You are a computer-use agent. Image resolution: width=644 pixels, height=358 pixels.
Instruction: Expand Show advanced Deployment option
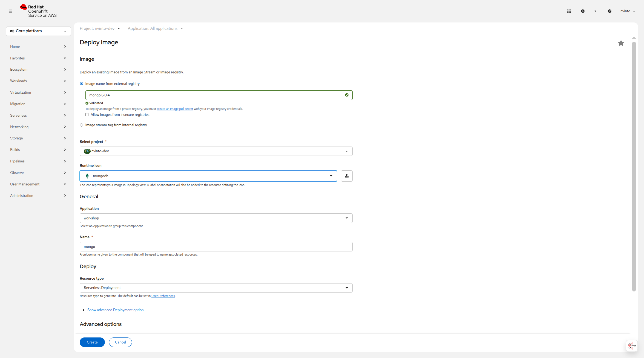click(113, 310)
